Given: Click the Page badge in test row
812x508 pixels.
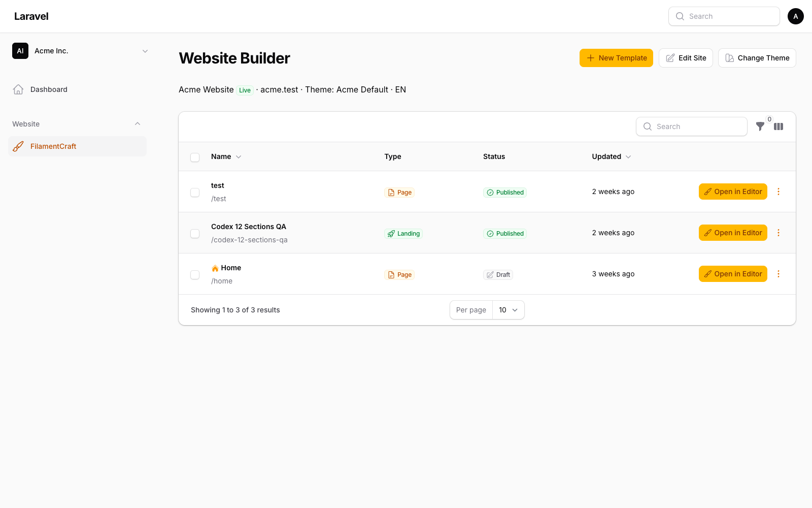Looking at the screenshot, I should (399, 193).
